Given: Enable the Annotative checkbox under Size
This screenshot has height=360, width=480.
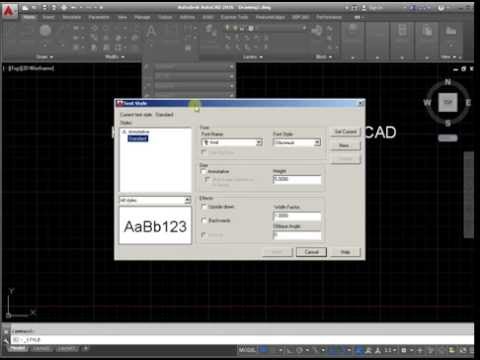Looking at the screenshot, I should pyautogui.click(x=204, y=171).
